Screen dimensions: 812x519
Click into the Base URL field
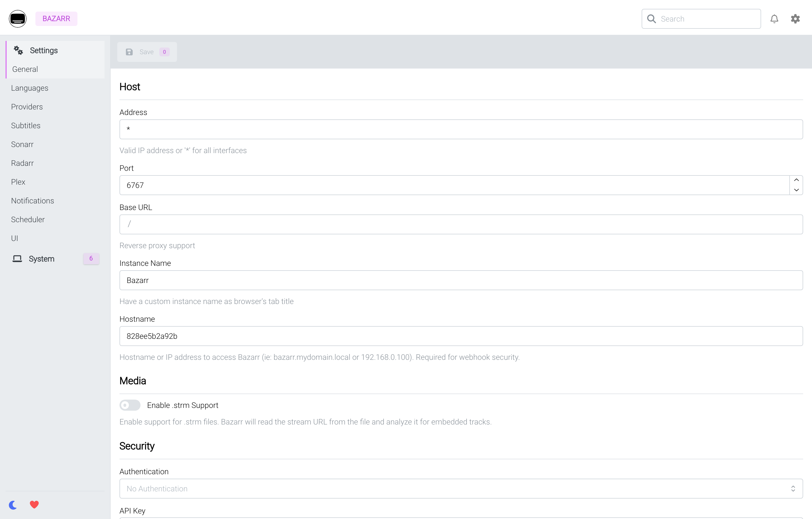click(x=461, y=224)
